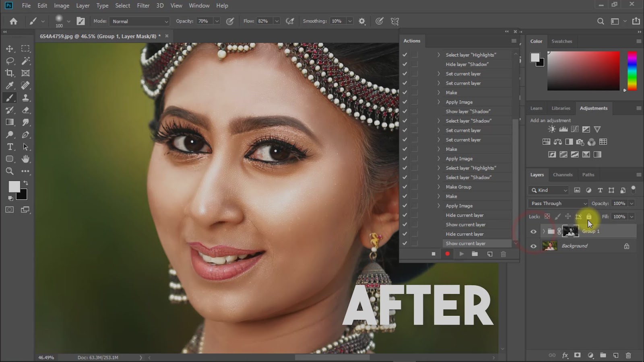The height and width of the screenshot is (362, 644).
Task: Select the Rectangular Marquee tool
Action: (25, 49)
